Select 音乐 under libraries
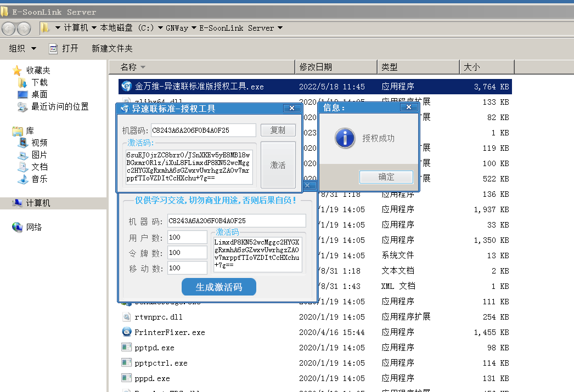 coord(39,179)
